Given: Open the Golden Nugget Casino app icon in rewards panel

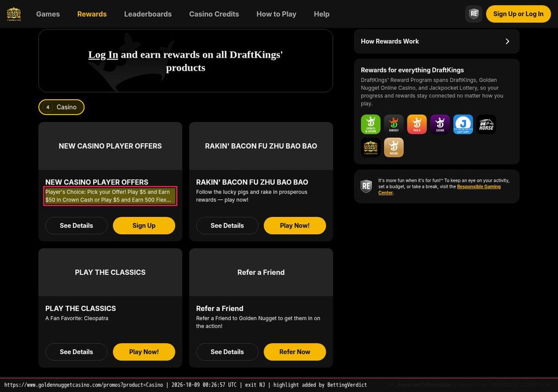Looking at the screenshot, I should 371,147.
